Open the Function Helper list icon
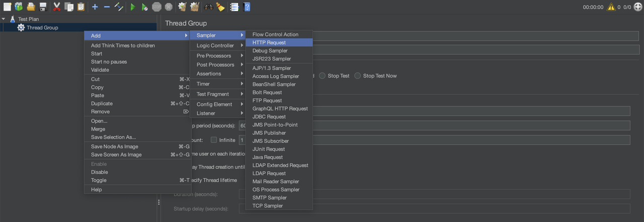 point(234,7)
